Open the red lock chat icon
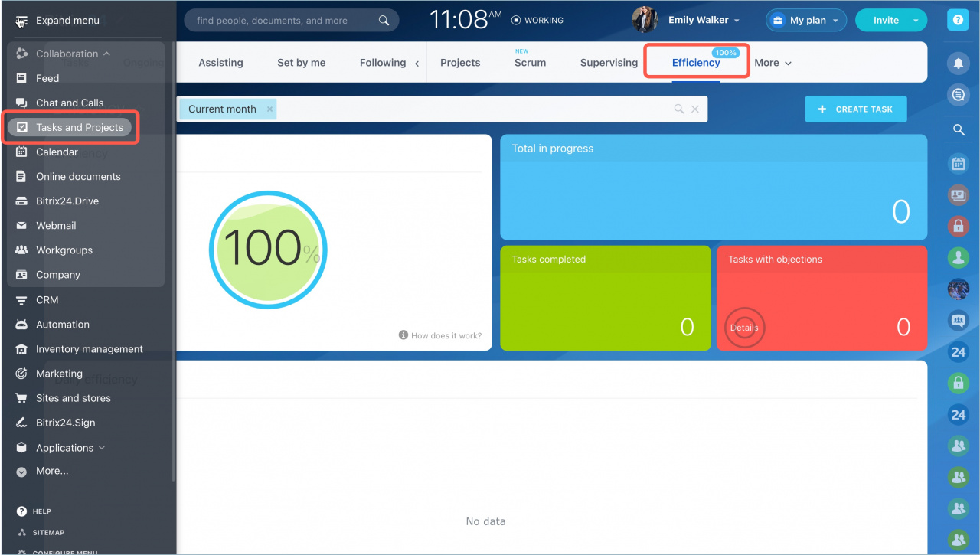 (x=959, y=226)
